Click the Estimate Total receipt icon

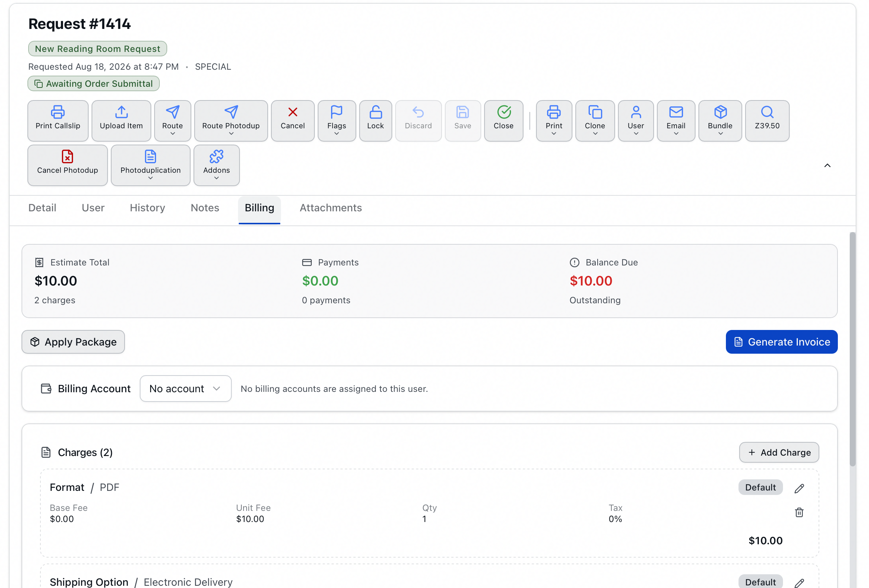click(x=39, y=262)
